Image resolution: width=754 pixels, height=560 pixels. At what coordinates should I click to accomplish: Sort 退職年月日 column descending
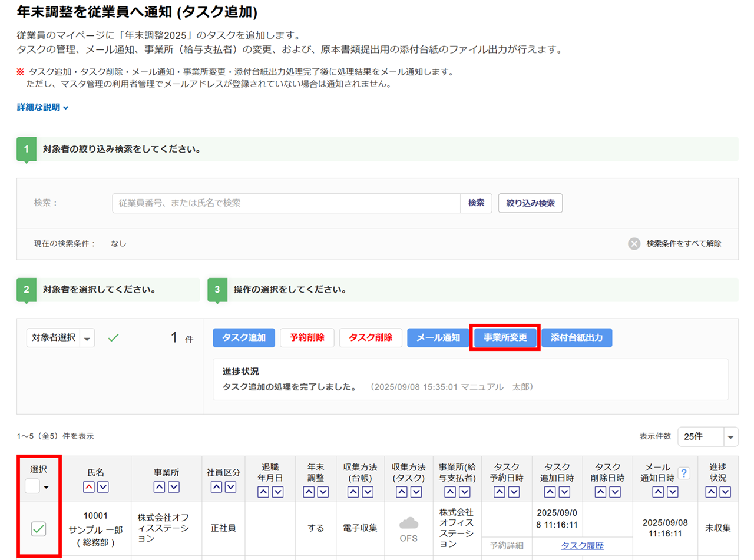[278, 492]
